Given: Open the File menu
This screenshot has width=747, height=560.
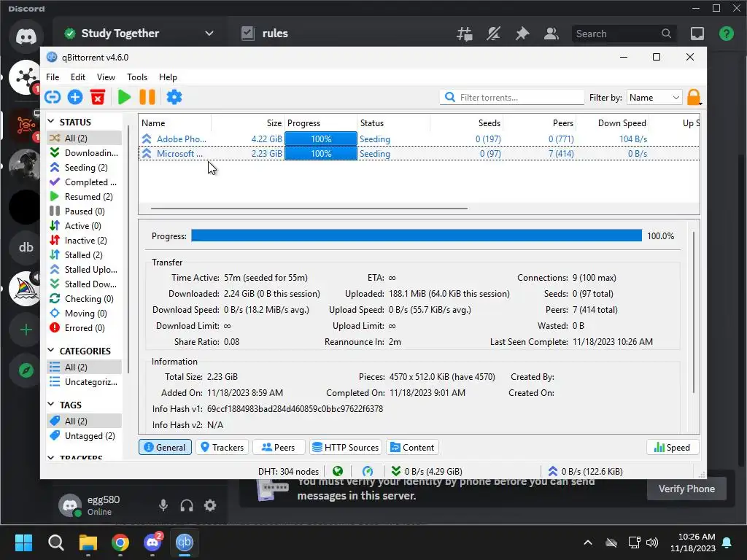Looking at the screenshot, I should tap(53, 77).
